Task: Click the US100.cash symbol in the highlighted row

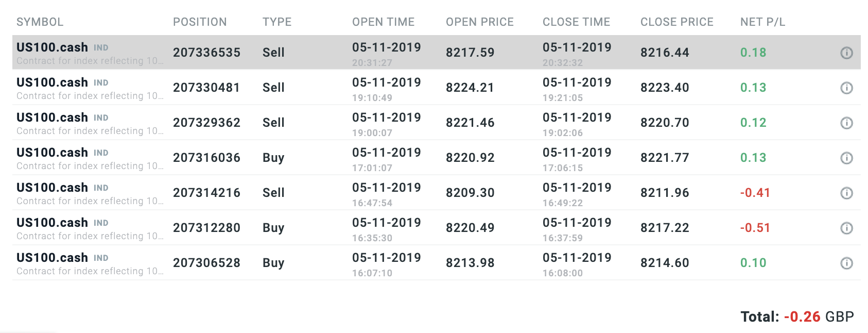Action: tap(52, 47)
